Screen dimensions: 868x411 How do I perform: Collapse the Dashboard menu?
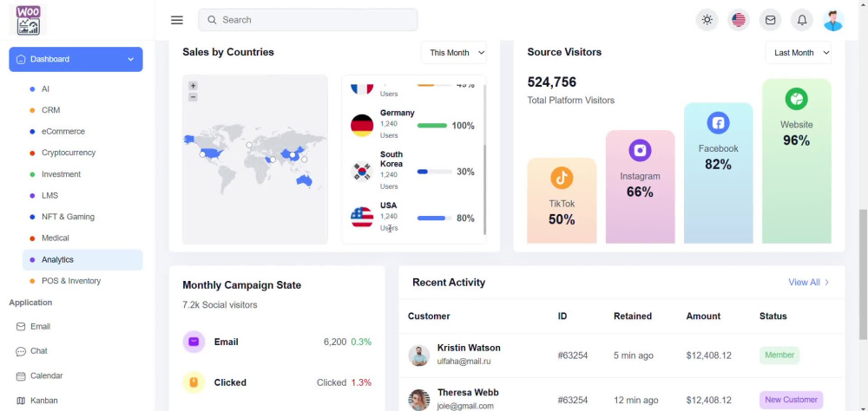(76, 59)
